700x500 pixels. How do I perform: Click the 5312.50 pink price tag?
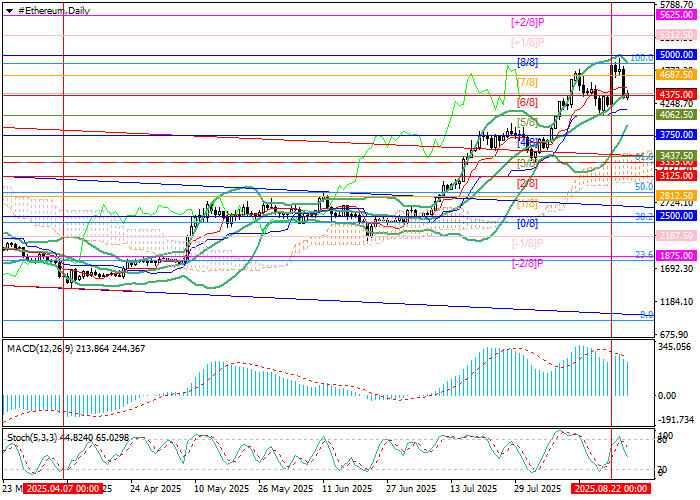coord(676,35)
